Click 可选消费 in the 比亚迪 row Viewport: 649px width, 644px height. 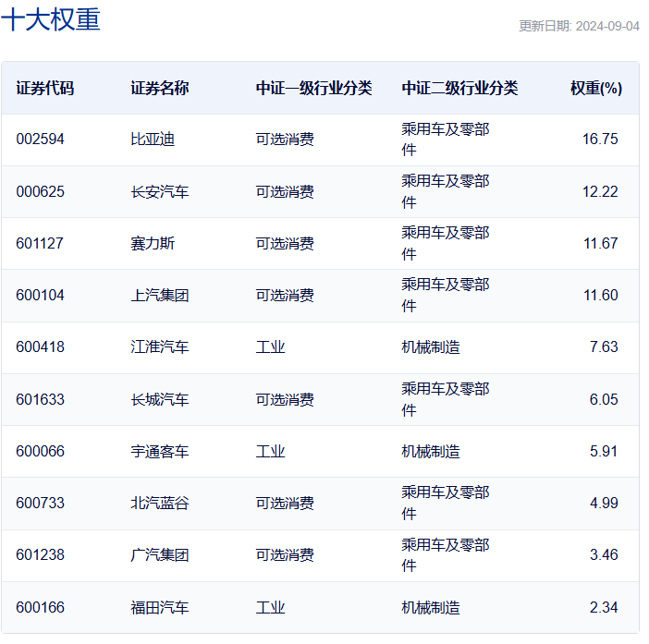285,139
